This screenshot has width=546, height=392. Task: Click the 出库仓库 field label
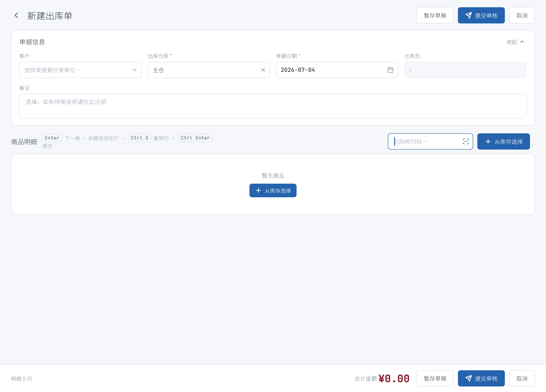158,56
